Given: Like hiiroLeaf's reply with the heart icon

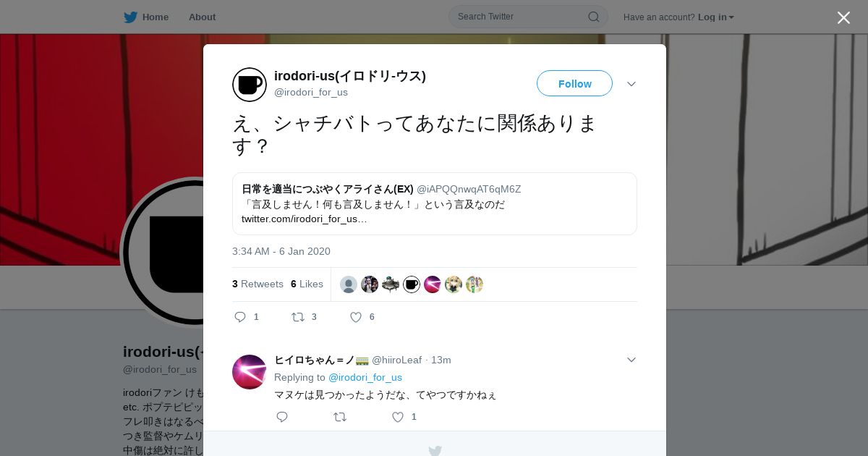Looking at the screenshot, I should [x=398, y=417].
